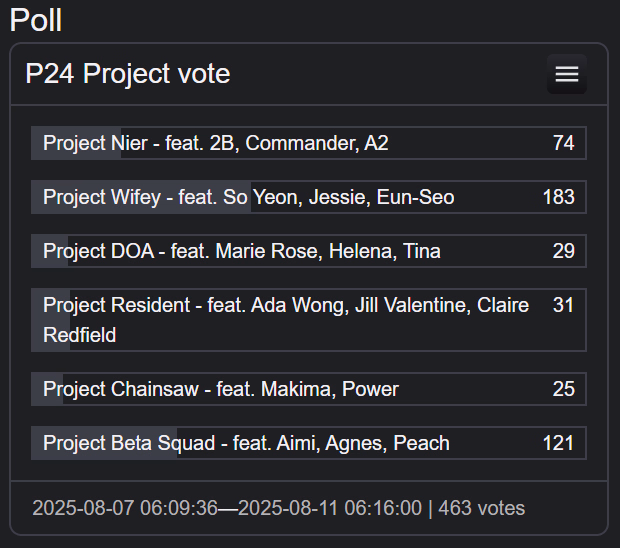
Task: Click the 31 vote count for Resident
Action: (563, 306)
